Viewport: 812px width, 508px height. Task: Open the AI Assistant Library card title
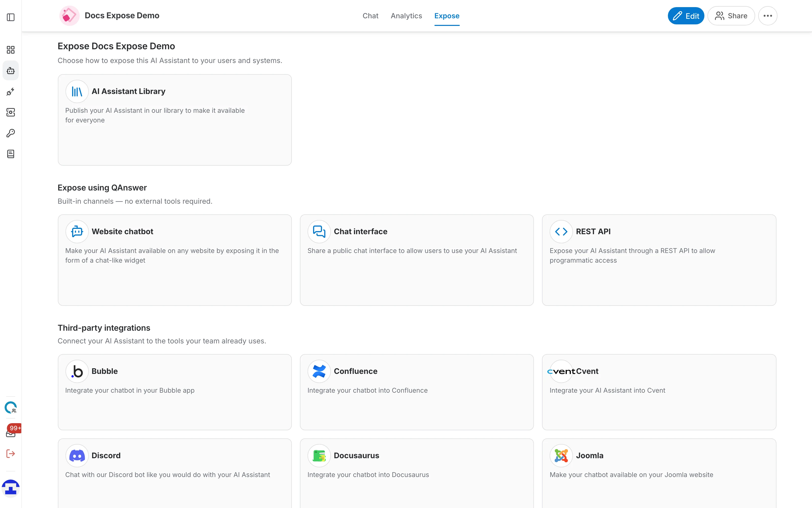(128, 91)
